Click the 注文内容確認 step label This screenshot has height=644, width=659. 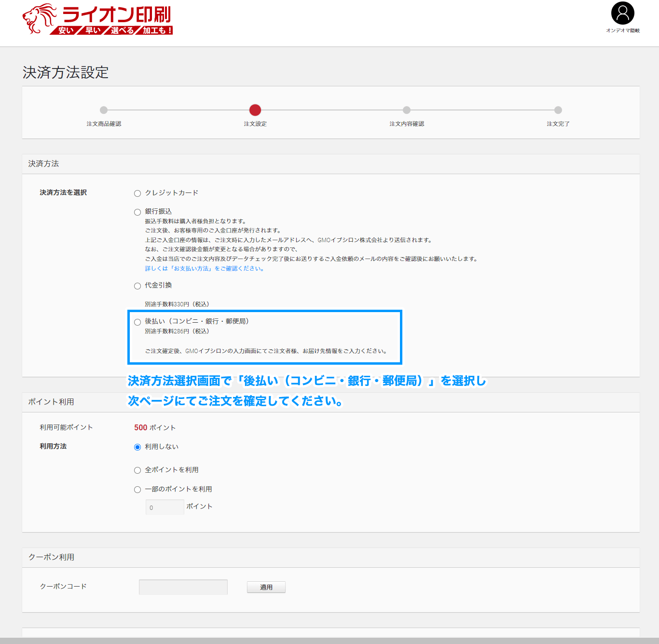click(x=407, y=124)
